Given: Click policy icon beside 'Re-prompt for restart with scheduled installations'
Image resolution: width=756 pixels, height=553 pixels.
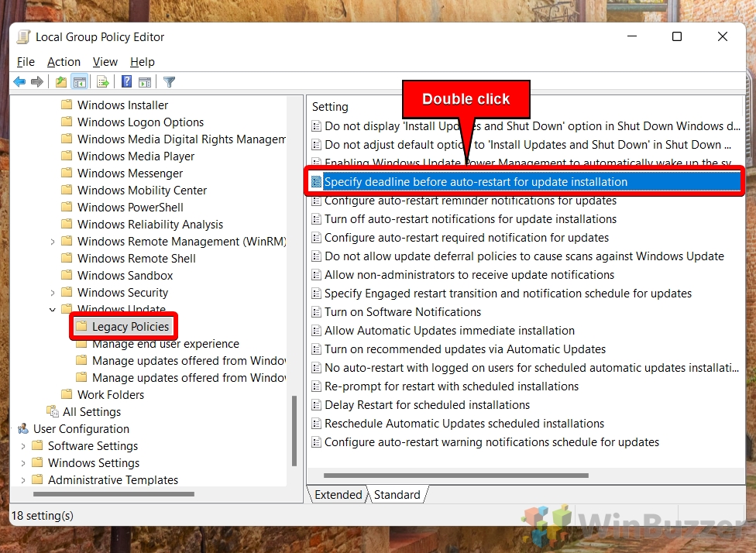Looking at the screenshot, I should [x=316, y=386].
